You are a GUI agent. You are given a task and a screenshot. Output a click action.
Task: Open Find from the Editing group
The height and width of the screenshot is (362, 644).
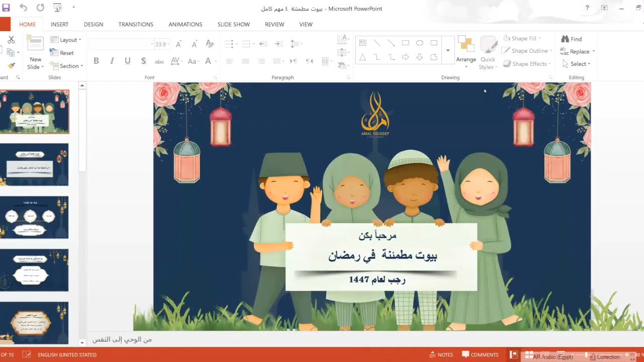tap(572, 39)
